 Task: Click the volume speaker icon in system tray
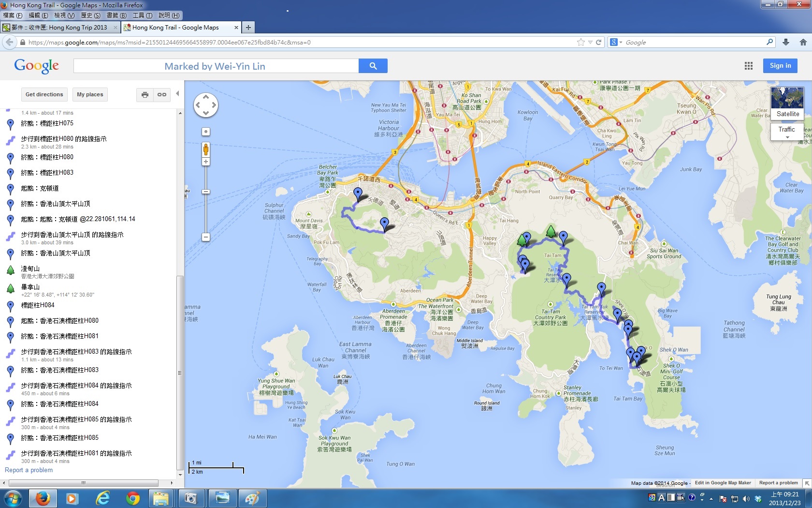(746, 498)
